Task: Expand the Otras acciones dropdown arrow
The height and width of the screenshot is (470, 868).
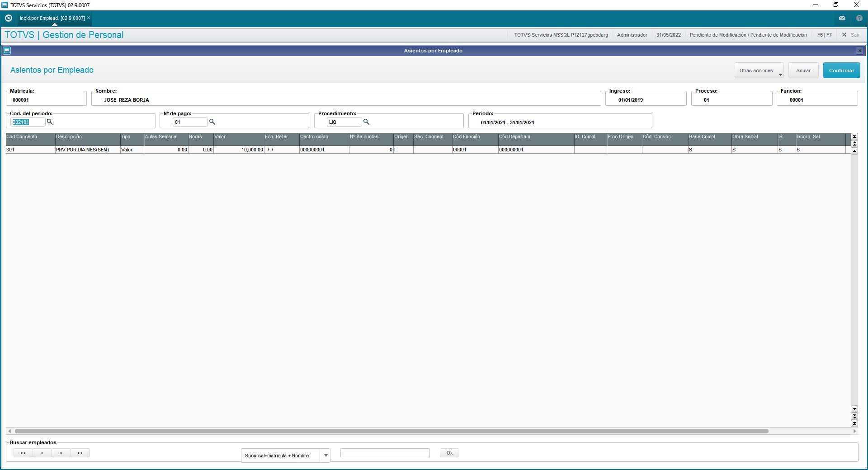Action: pos(780,75)
